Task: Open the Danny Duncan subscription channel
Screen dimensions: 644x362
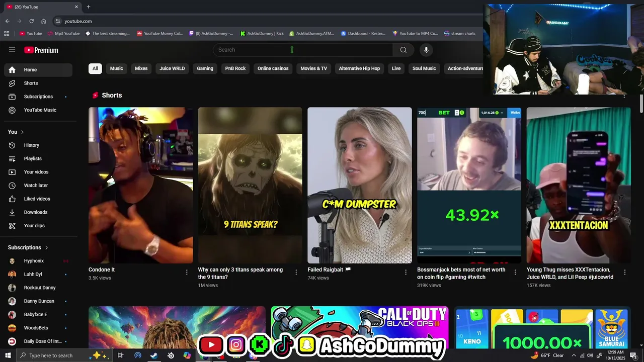Action: (x=38, y=301)
